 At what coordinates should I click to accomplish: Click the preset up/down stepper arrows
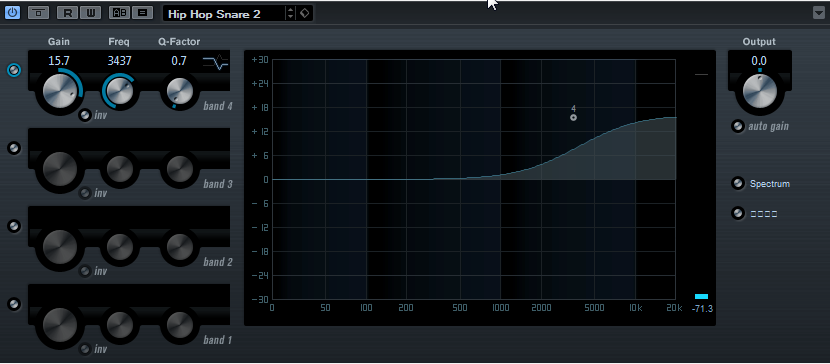click(x=291, y=14)
